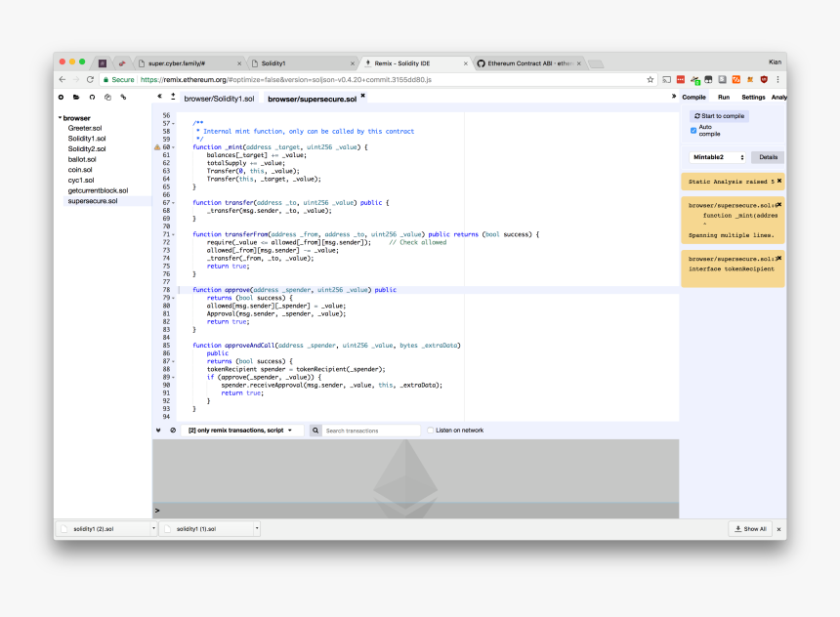Click the create new file icon
Screen dimensions: 840x617
pos(61,97)
